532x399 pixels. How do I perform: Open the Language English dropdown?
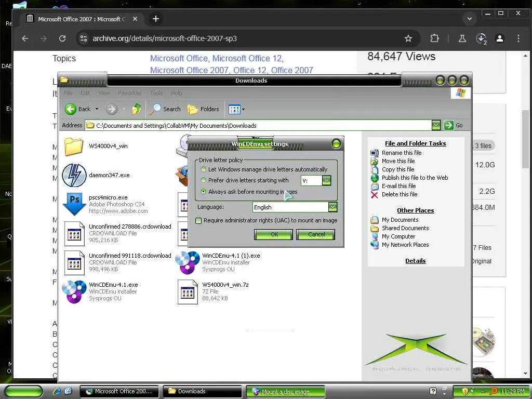click(x=332, y=207)
